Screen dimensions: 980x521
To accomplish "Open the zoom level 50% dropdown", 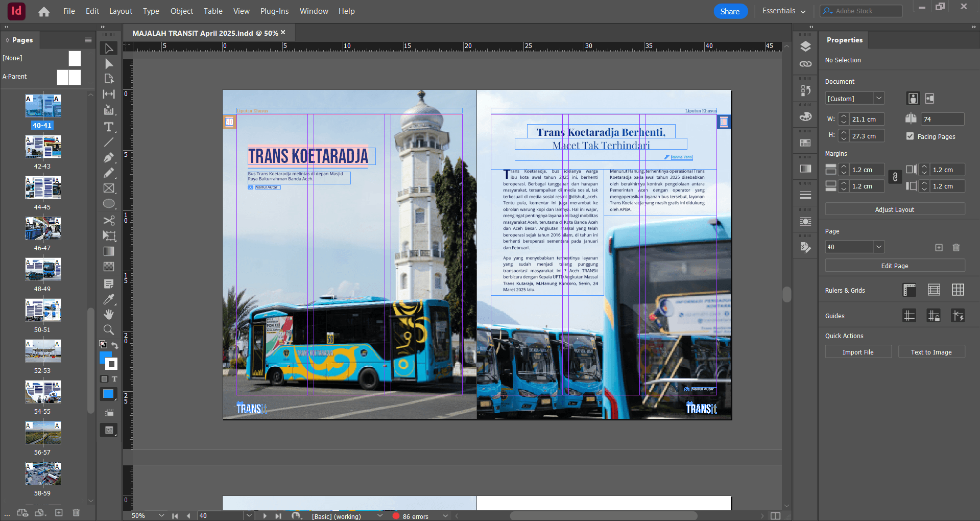I will coord(161,516).
